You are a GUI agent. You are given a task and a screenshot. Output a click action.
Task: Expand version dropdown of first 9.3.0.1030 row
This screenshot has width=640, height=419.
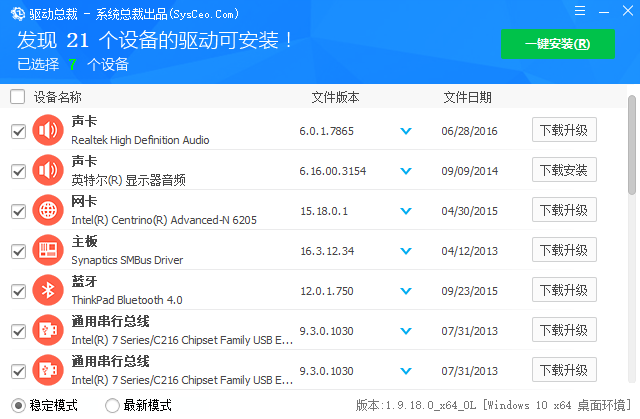(406, 331)
